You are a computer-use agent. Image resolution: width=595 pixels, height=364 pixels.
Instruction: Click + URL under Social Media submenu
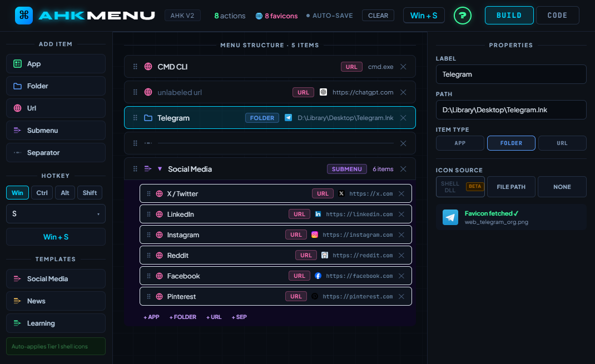[214, 317]
